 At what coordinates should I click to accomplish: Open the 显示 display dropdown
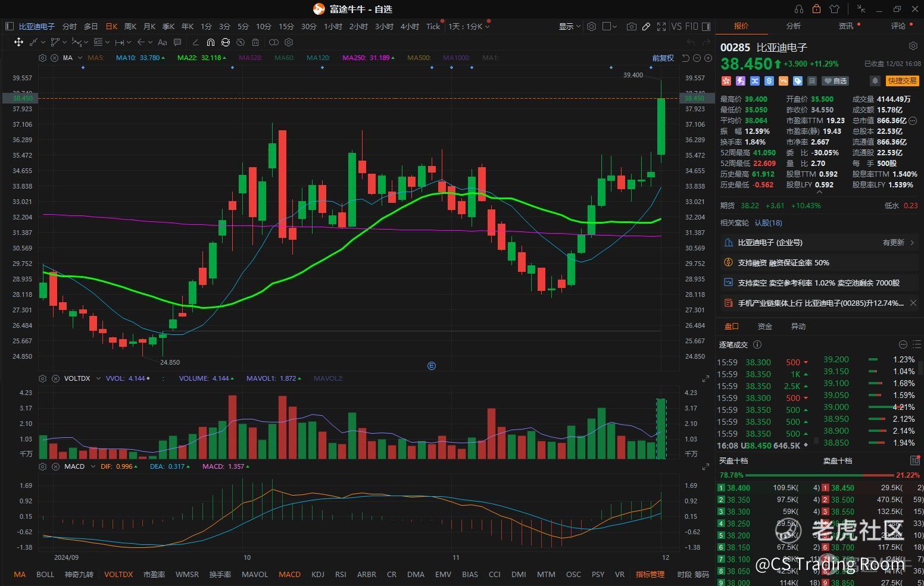tap(569, 26)
